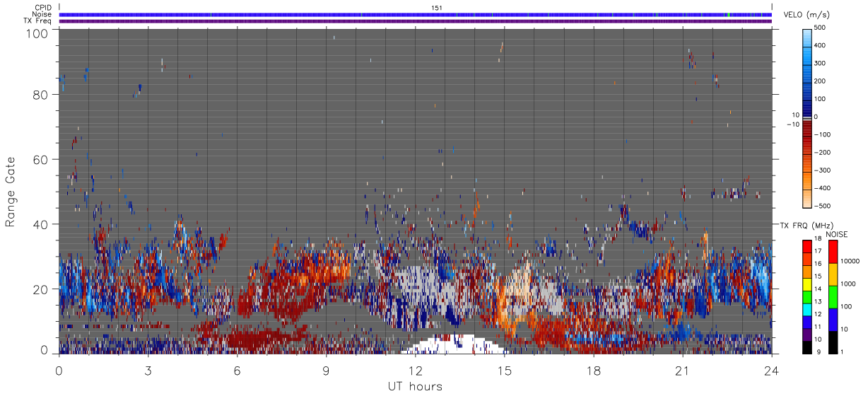Image resolution: width=868 pixels, height=401 pixels.
Task: Click the -200 tick on velocity scale
Action: tap(823, 152)
